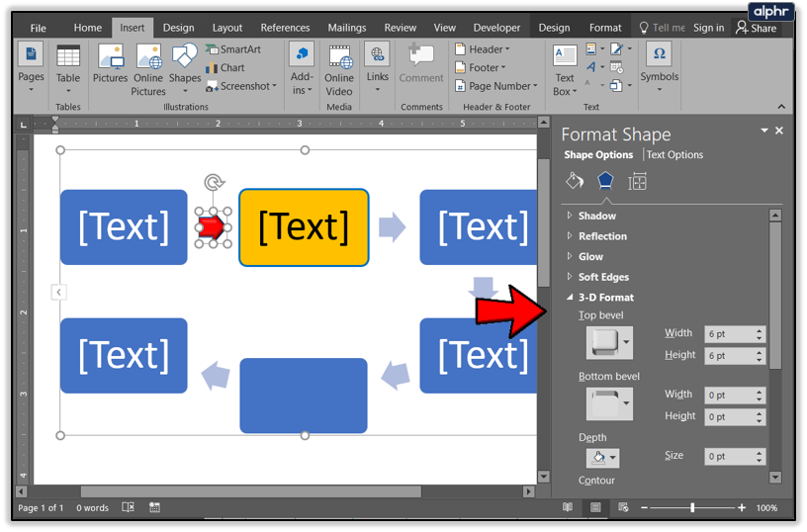Click the zoom slider in status bar

(x=692, y=507)
